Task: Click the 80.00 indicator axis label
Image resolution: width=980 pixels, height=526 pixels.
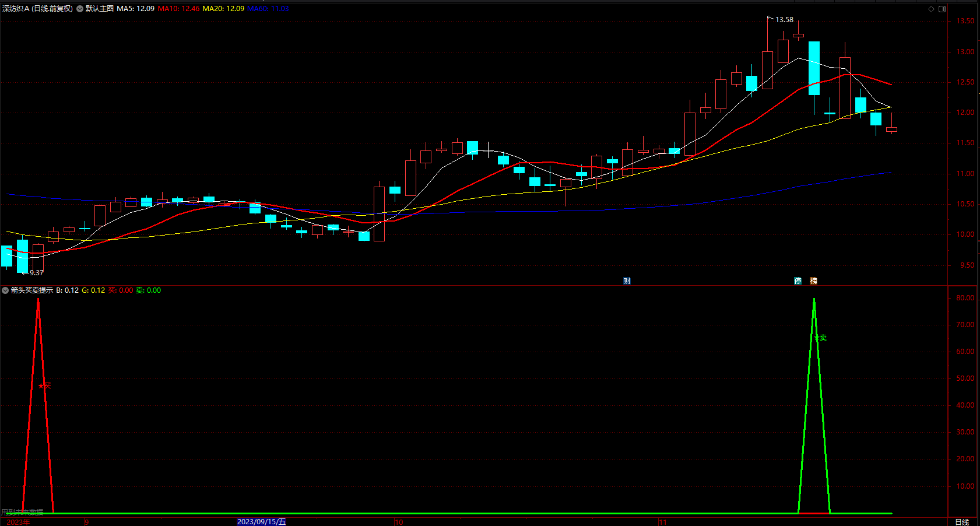Action: tap(965, 298)
